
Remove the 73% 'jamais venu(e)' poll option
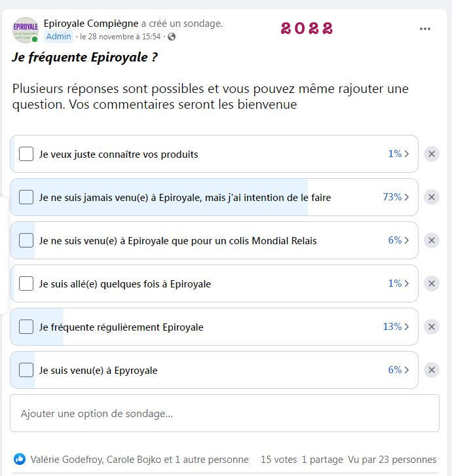pos(432,197)
